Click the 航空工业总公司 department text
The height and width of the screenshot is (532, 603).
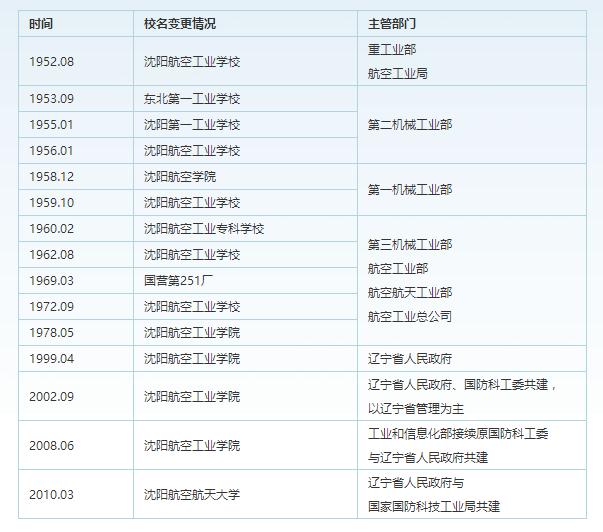point(410,317)
